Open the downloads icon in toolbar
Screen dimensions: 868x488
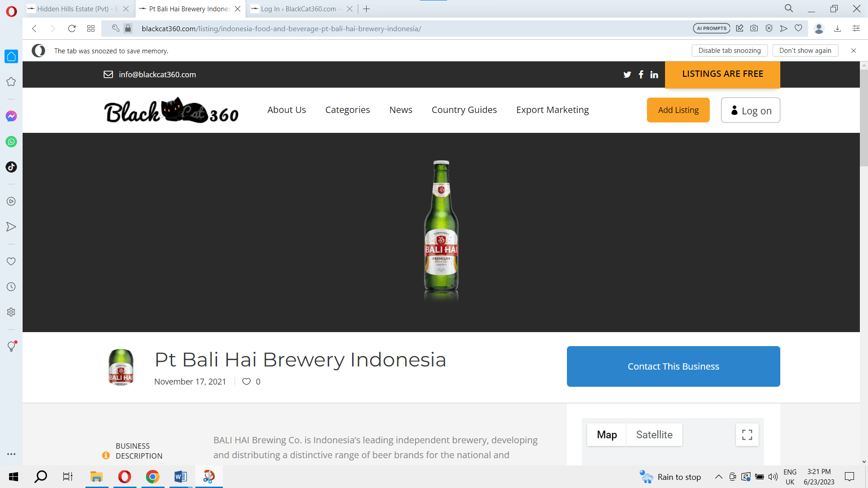[x=837, y=28]
